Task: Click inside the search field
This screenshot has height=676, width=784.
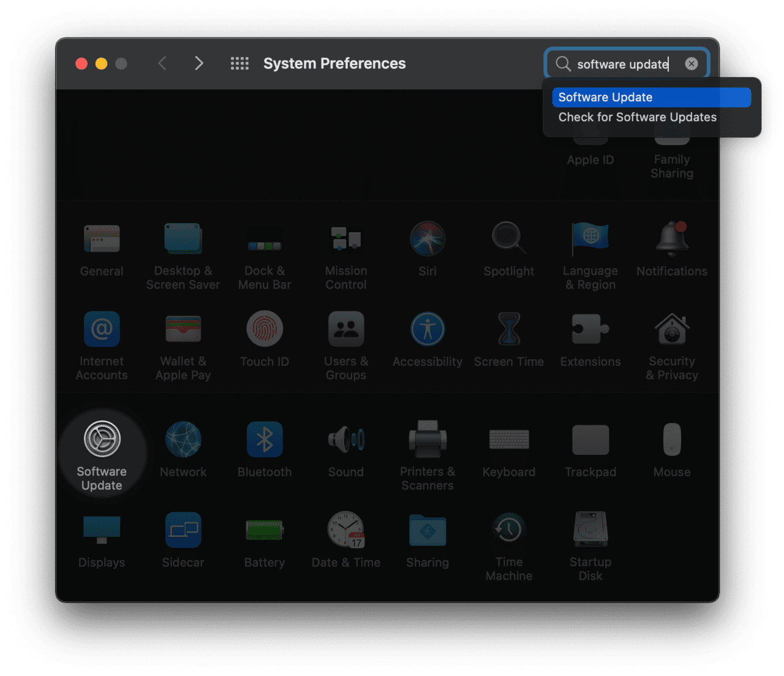Action: click(627, 64)
